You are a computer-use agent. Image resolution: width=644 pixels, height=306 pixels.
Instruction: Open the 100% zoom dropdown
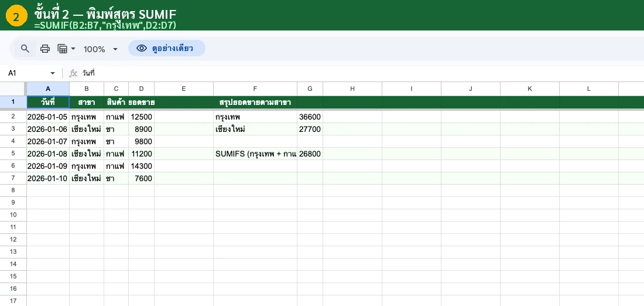click(x=101, y=49)
